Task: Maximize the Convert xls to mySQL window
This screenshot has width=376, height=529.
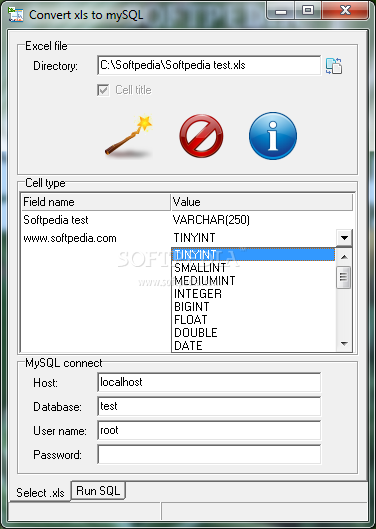Action: click(308, 10)
